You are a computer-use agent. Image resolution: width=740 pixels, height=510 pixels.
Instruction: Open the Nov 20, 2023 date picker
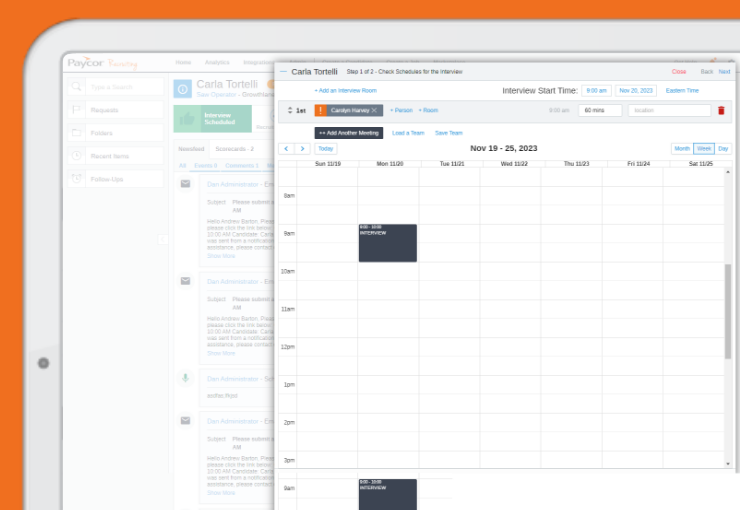pyautogui.click(x=636, y=91)
